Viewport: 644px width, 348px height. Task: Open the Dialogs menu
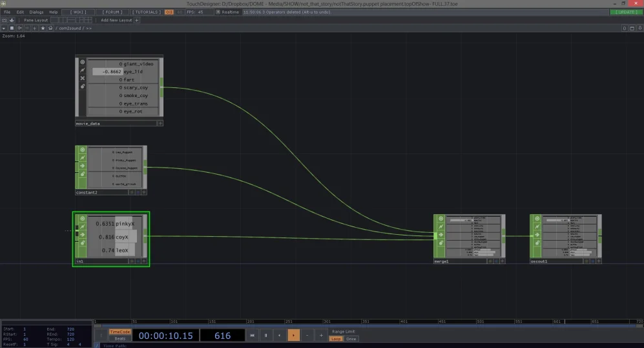(36, 12)
